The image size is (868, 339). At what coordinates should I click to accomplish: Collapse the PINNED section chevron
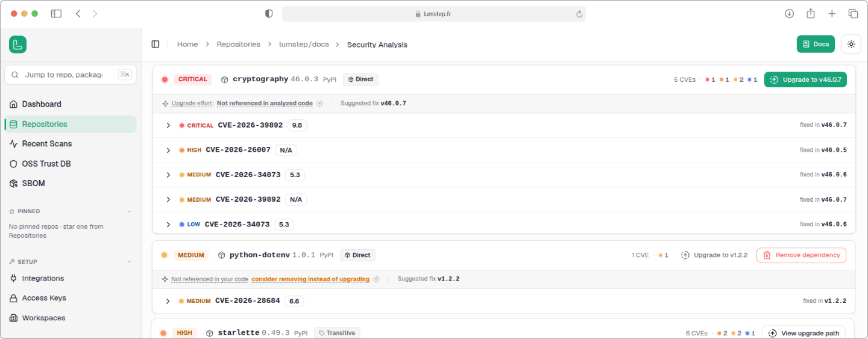[x=129, y=211]
